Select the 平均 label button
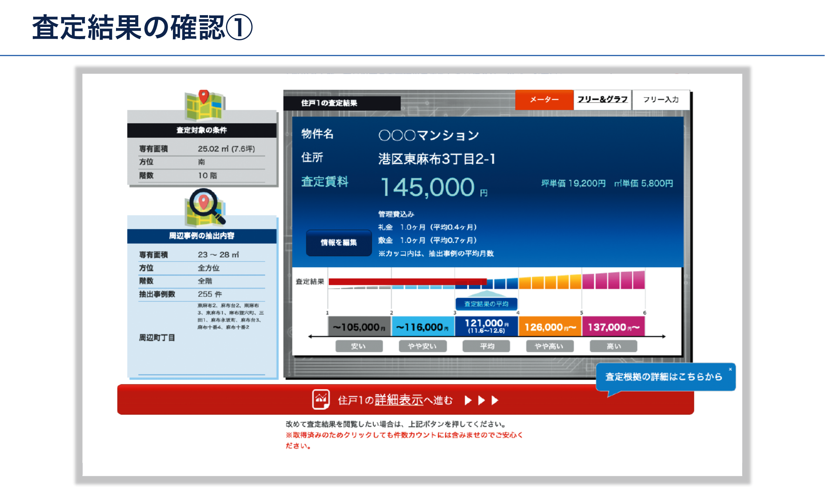Viewport: 825px width, 504px height. pyautogui.click(x=486, y=346)
